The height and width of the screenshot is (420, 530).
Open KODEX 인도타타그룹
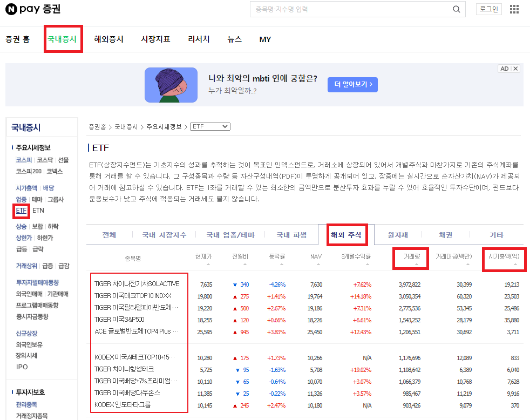[123, 404]
